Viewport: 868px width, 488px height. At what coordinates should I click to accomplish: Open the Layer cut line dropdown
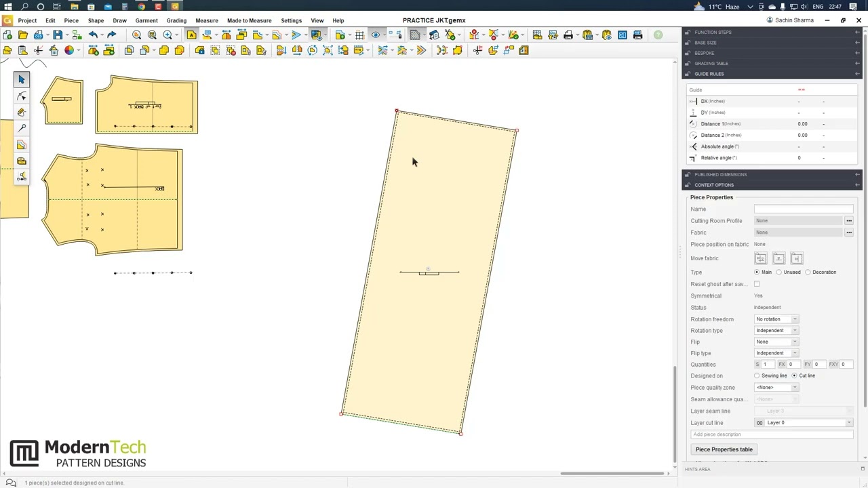coord(804,423)
